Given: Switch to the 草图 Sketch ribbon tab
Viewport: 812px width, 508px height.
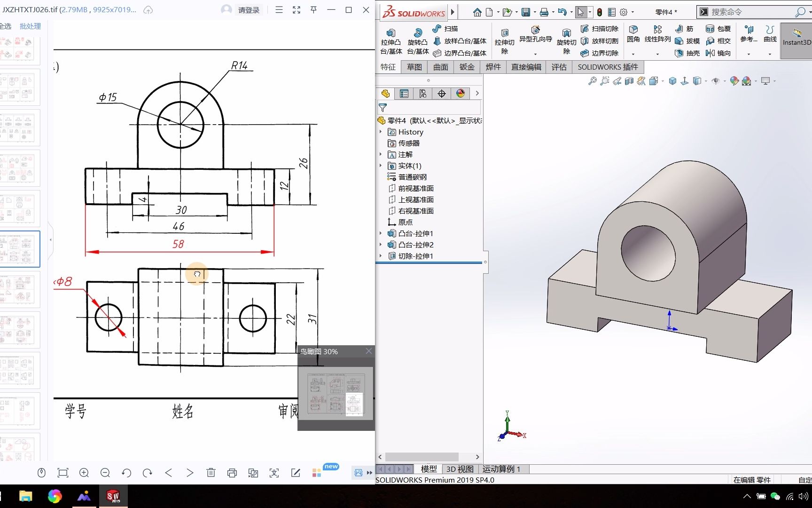Looking at the screenshot, I should point(414,67).
